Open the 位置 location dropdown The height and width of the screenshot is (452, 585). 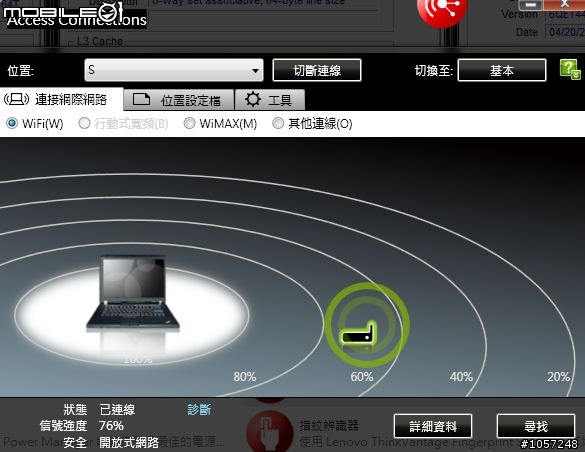click(174, 70)
